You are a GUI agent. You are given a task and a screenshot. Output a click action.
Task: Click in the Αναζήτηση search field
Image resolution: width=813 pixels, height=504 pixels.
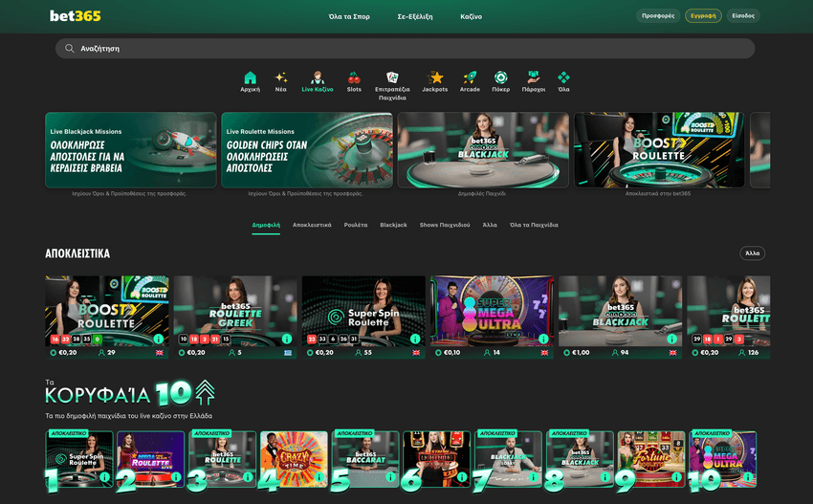pyautogui.click(x=405, y=48)
